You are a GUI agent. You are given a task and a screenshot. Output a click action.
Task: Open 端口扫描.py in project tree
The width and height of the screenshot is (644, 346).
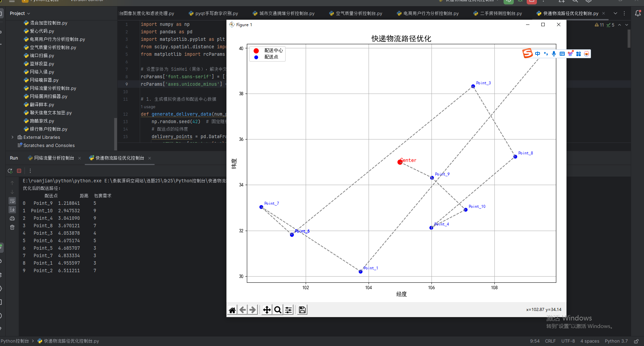[39, 55]
